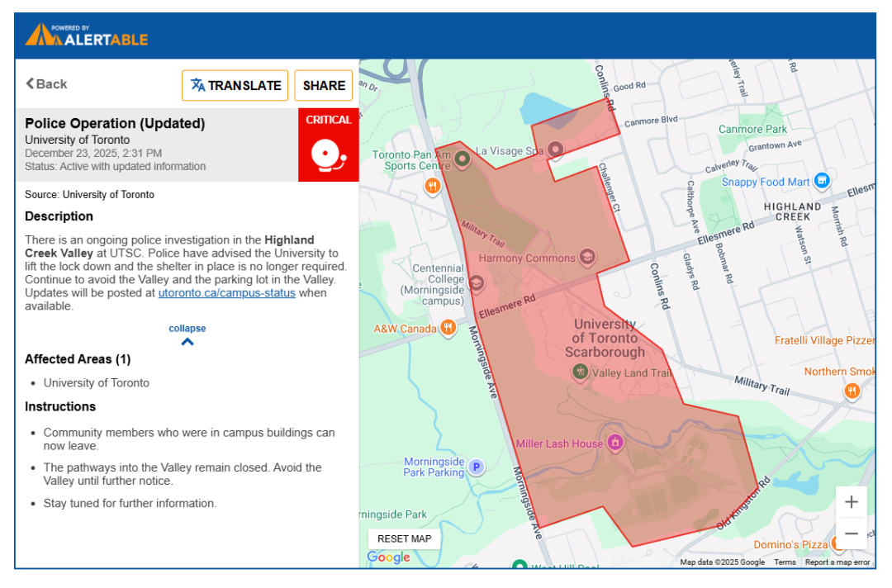This screenshot has width=892, height=588.
Task: Click the red critical alert alarm icon
Action: (x=328, y=154)
